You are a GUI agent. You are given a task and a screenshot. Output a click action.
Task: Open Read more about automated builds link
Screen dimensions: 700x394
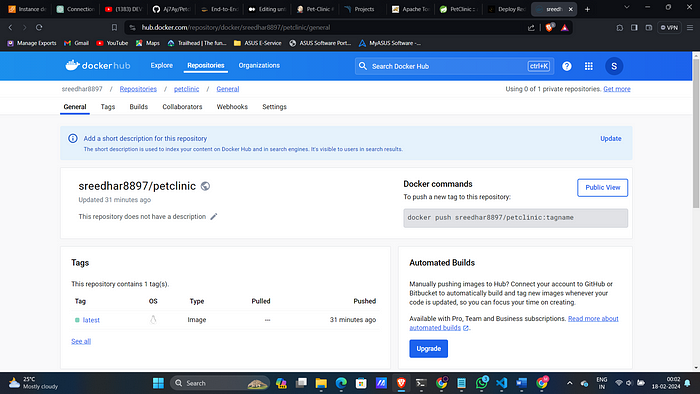593,319
